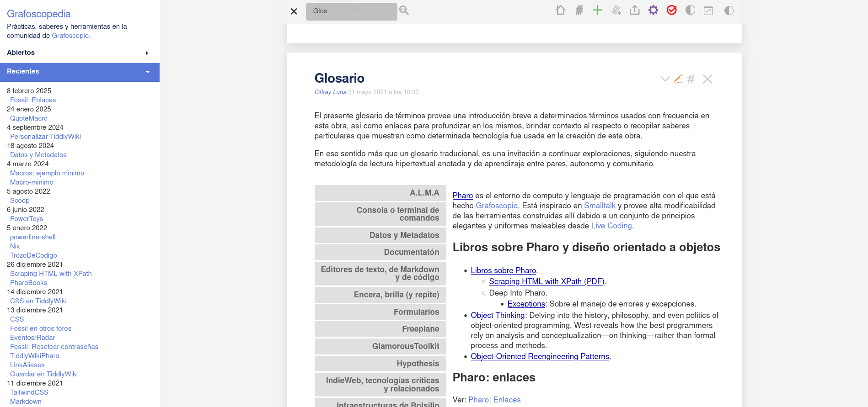Open PowerToys in recent list

pos(27,219)
